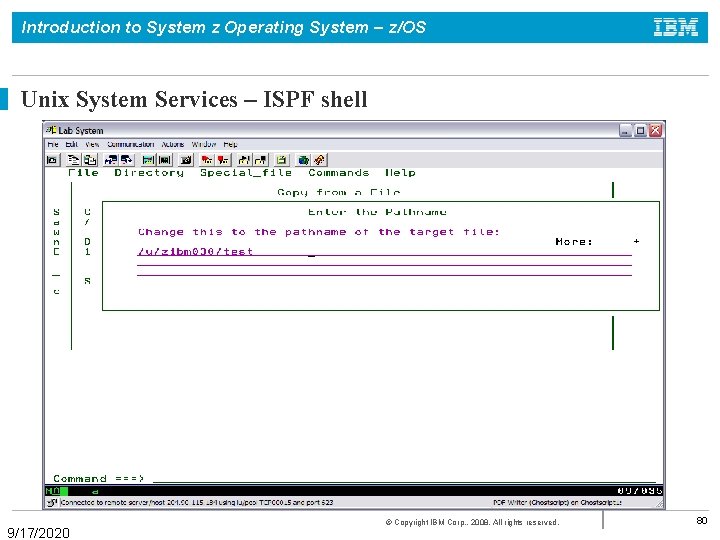Open the Color mapping toolbar icon

164,160
